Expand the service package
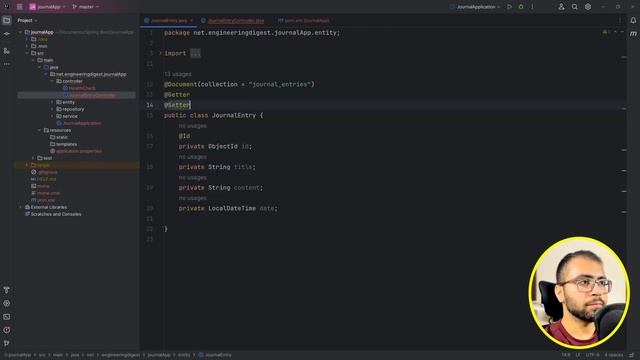This screenshot has height=360, width=640. tap(52, 116)
